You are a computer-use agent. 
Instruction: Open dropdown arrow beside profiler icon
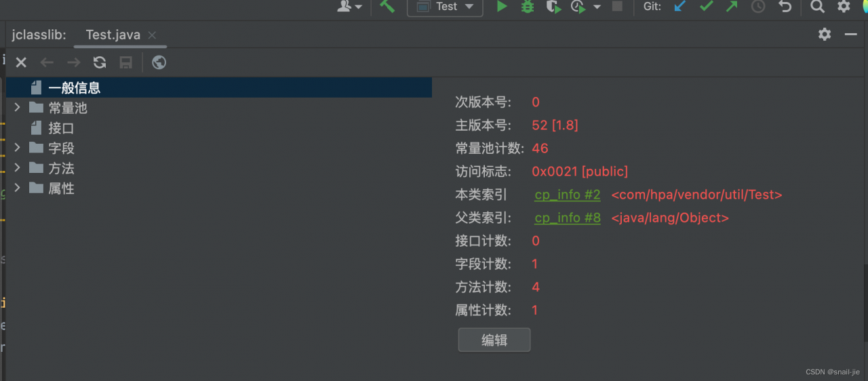point(597,7)
